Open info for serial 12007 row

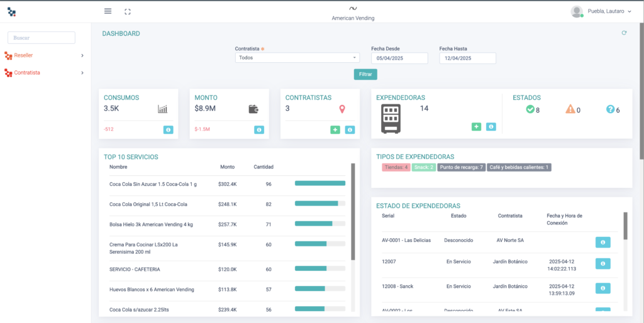point(603,263)
